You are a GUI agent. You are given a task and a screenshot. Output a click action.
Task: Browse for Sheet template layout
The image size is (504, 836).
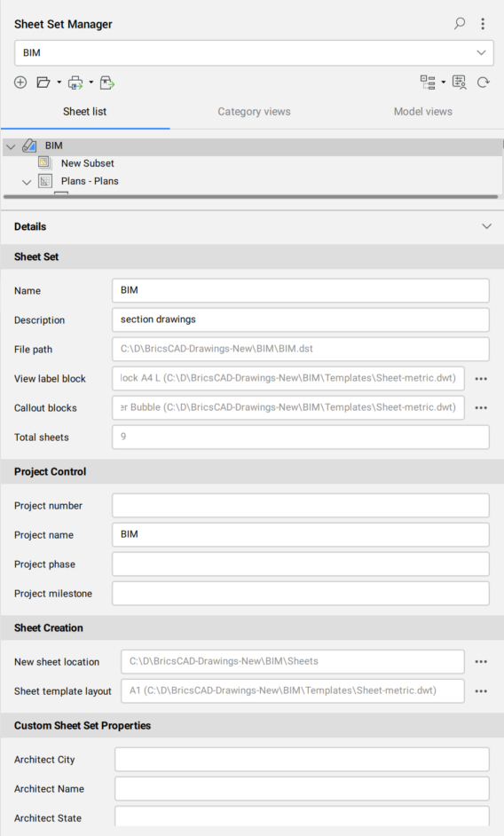point(481,691)
